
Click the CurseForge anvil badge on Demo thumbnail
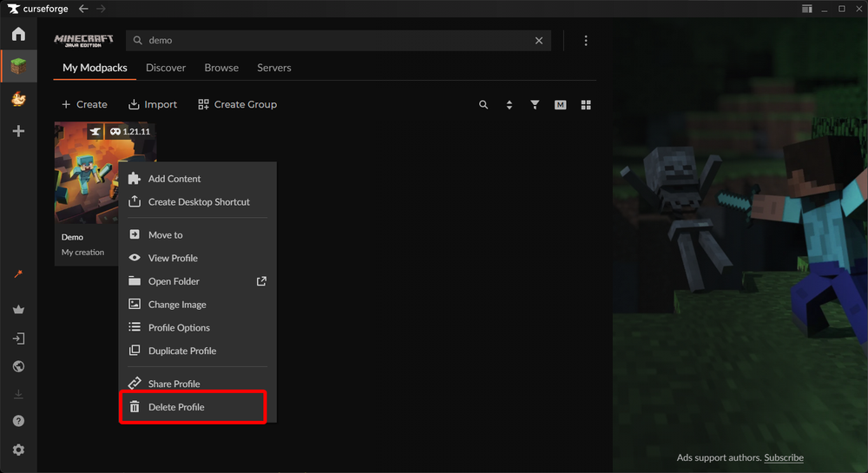(95, 132)
